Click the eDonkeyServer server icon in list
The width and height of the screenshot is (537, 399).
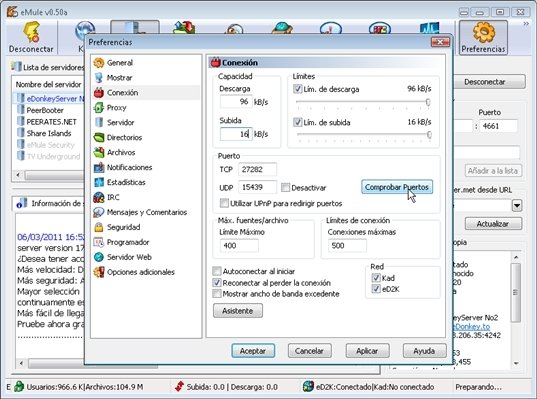coord(21,98)
